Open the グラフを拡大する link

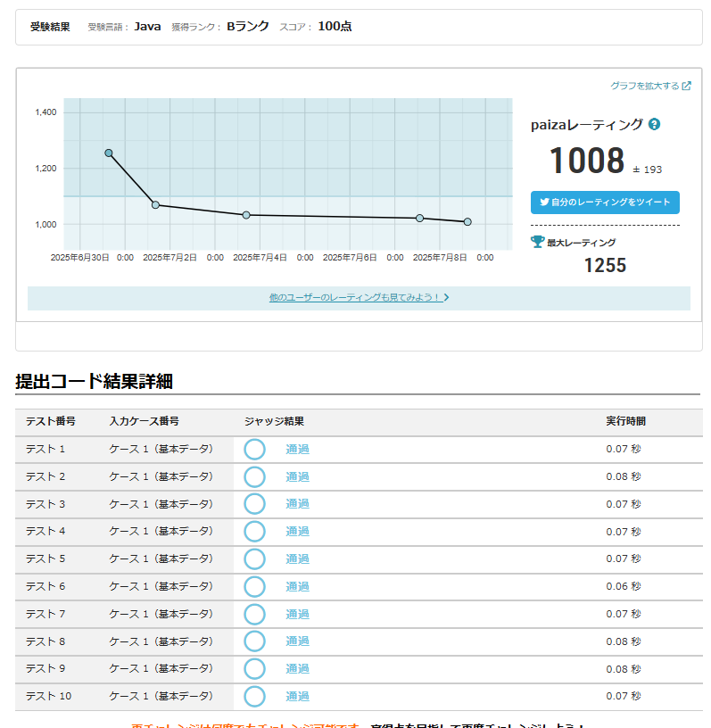pos(644,87)
